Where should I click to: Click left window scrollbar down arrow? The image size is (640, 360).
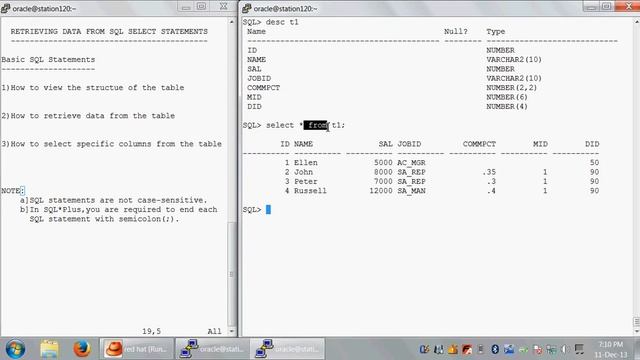coord(232,331)
